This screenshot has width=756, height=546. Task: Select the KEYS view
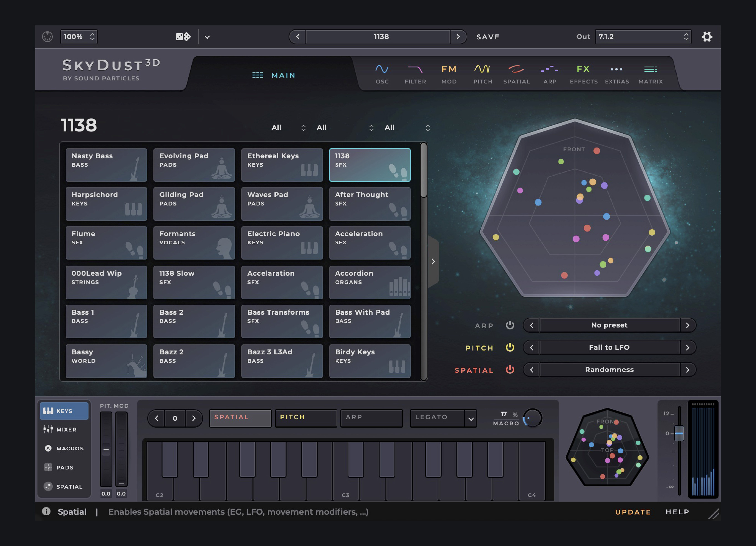(64, 411)
